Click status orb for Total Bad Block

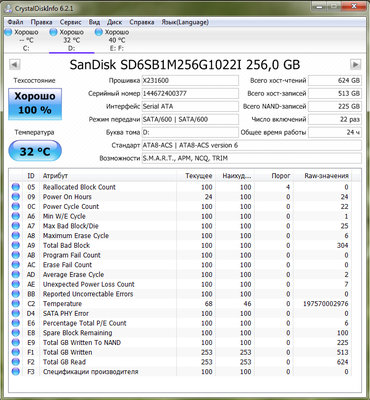[16, 245]
